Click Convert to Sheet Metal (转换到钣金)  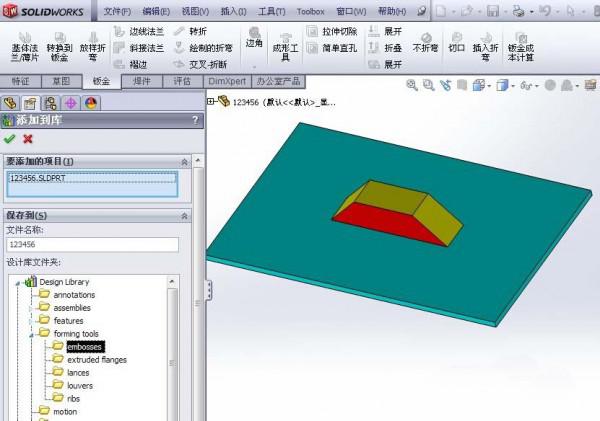(59, 47)
